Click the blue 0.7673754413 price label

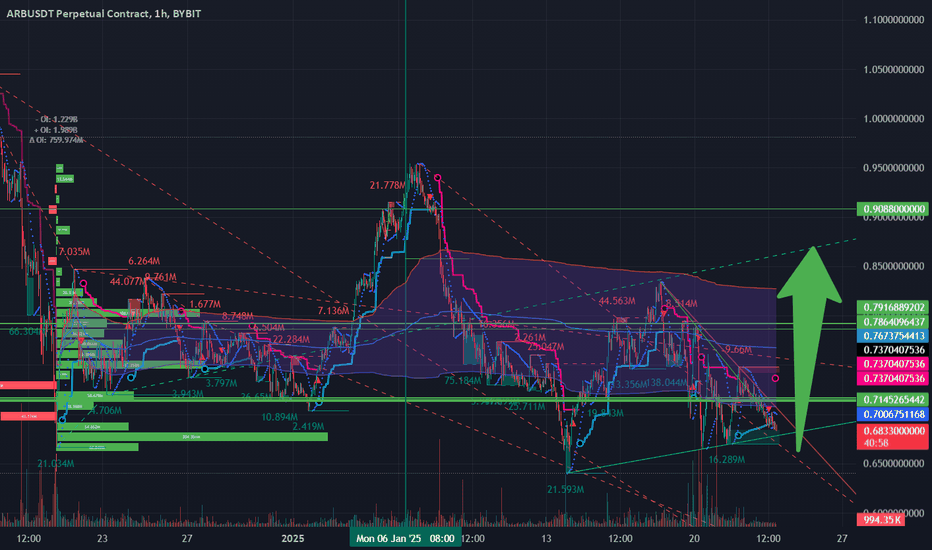tap(893, 336)
